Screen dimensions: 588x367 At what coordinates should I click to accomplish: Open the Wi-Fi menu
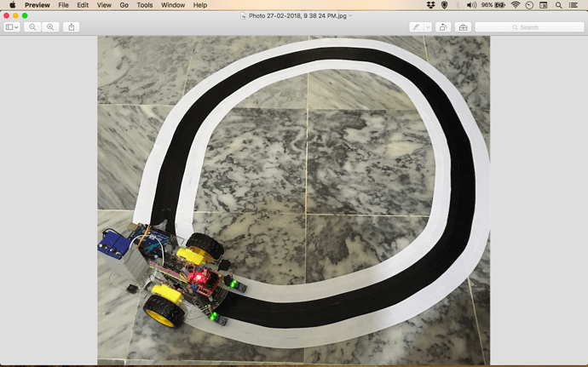[516, 5]
